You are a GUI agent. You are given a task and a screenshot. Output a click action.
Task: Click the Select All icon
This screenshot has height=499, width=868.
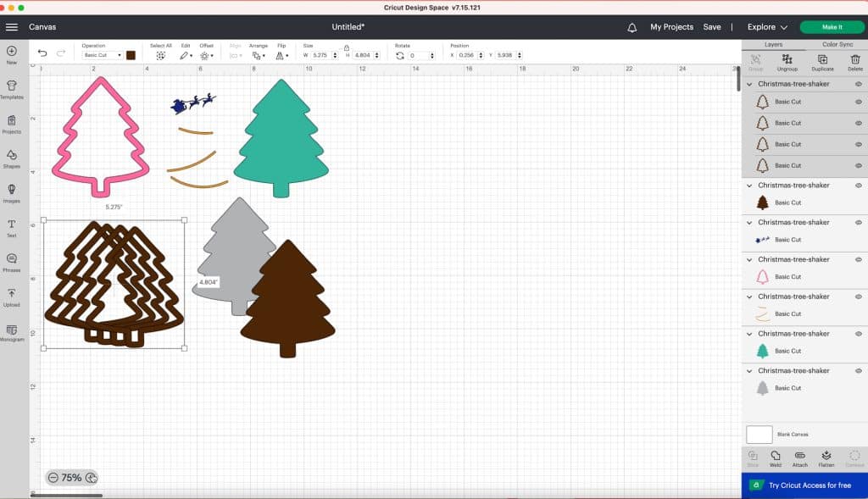(x=160, y=55)
